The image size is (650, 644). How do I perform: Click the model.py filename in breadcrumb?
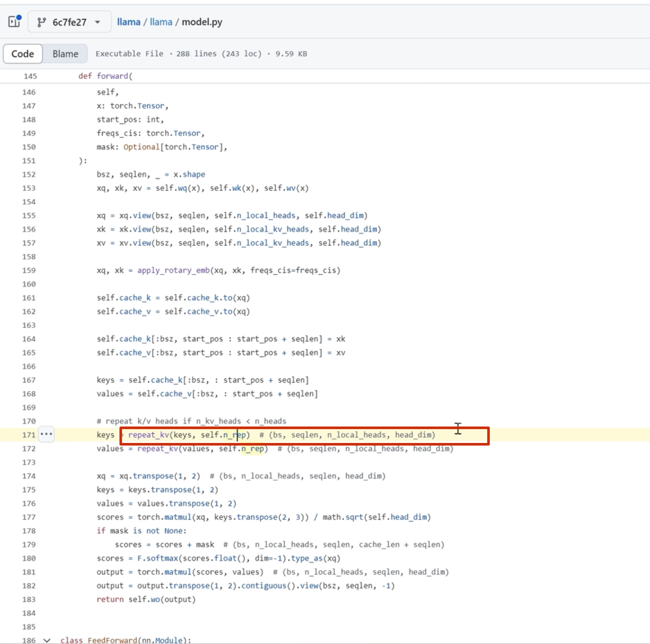202,22
